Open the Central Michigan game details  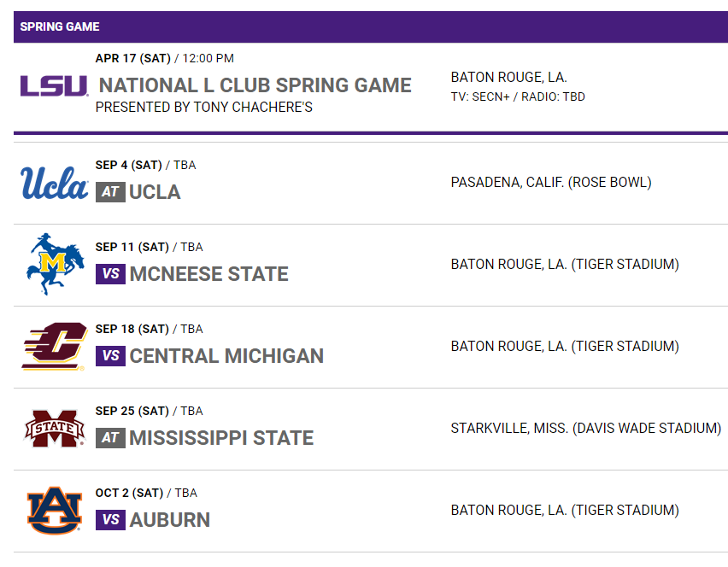[226, 356]
